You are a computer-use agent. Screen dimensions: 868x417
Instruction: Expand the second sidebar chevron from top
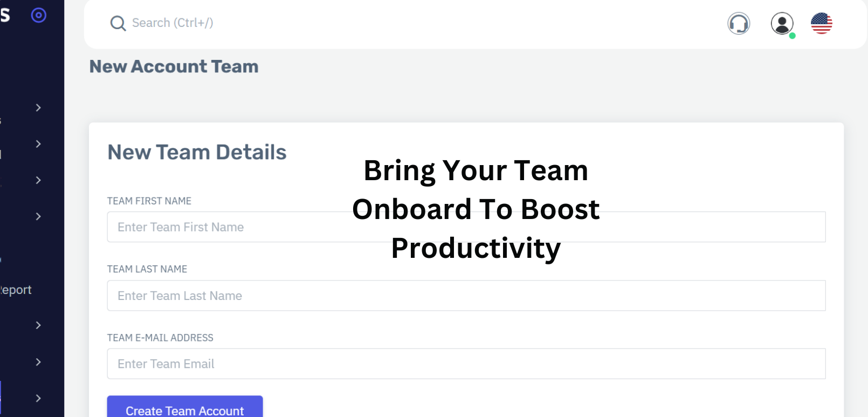pyautogui.click(x=38, y=144)
